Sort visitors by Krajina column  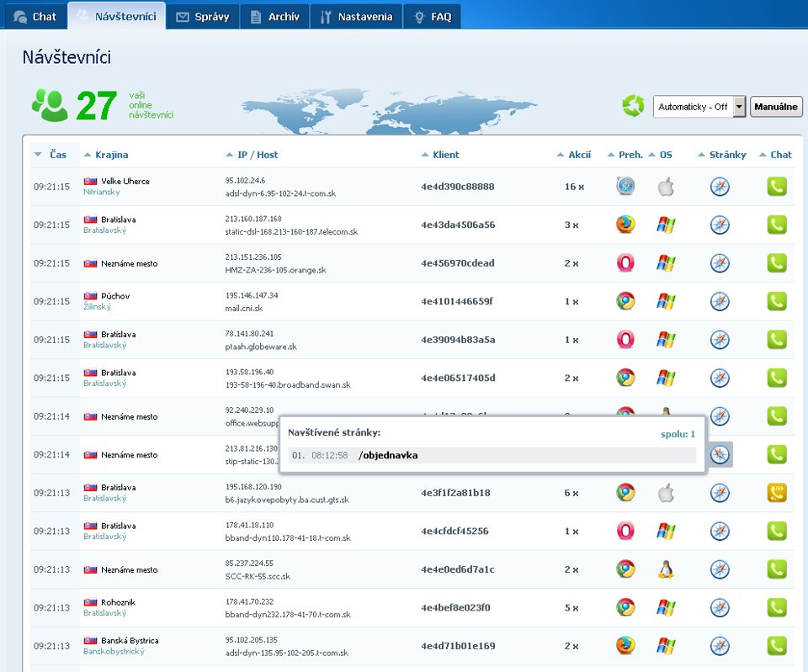pos(111,155)
